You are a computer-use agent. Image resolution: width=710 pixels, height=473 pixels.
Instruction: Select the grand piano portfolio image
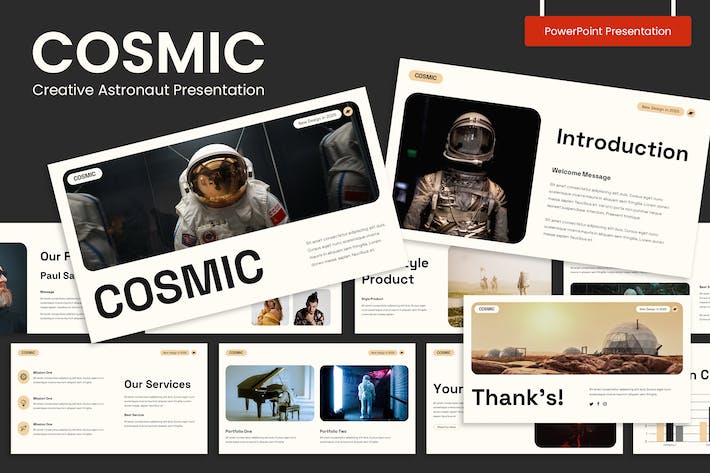(270, 393)
